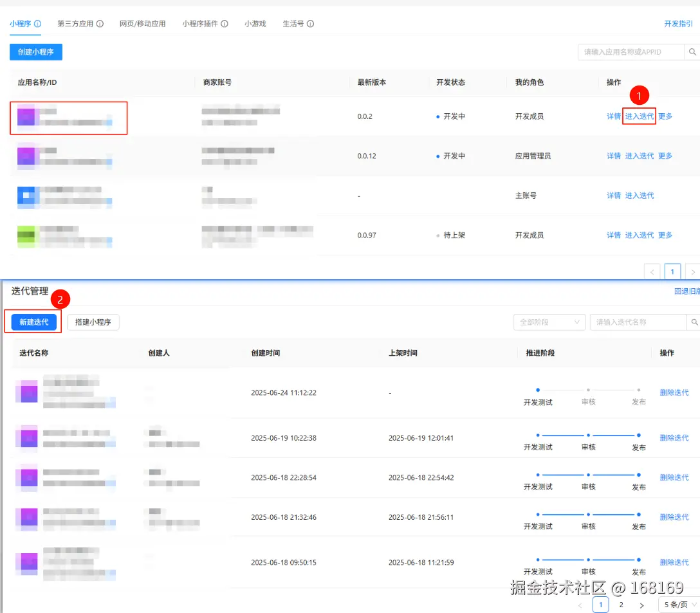This screenshot has width=700, height=613.
Task: Click 进入迭代 for version 0.0.12 app
Action: [640, 156]
